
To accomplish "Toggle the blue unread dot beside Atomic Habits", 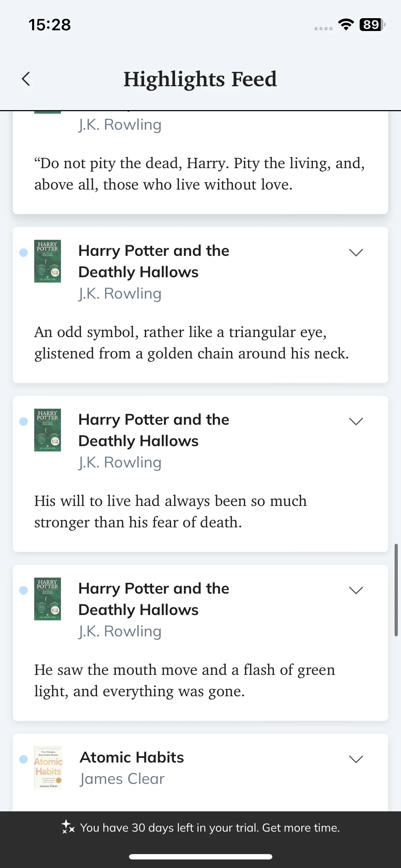I will (24, 759).
